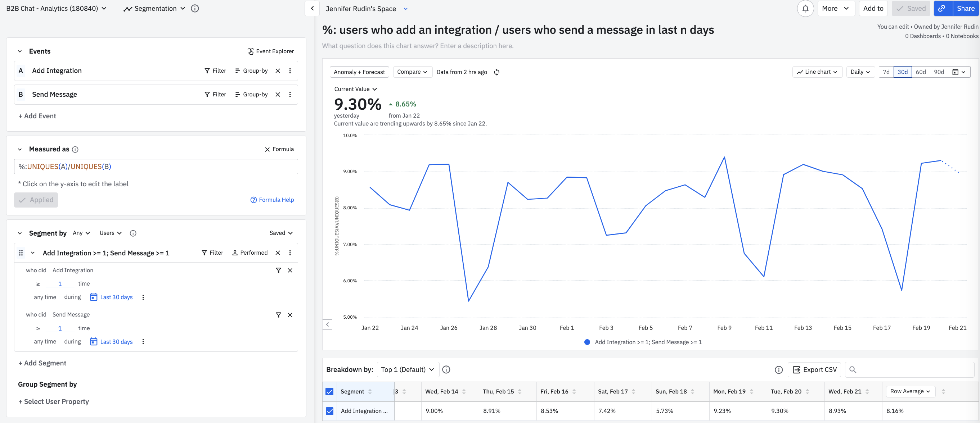Remove the Add Integration event with X
The image size is (980, 423).
(x=278, y=71)
